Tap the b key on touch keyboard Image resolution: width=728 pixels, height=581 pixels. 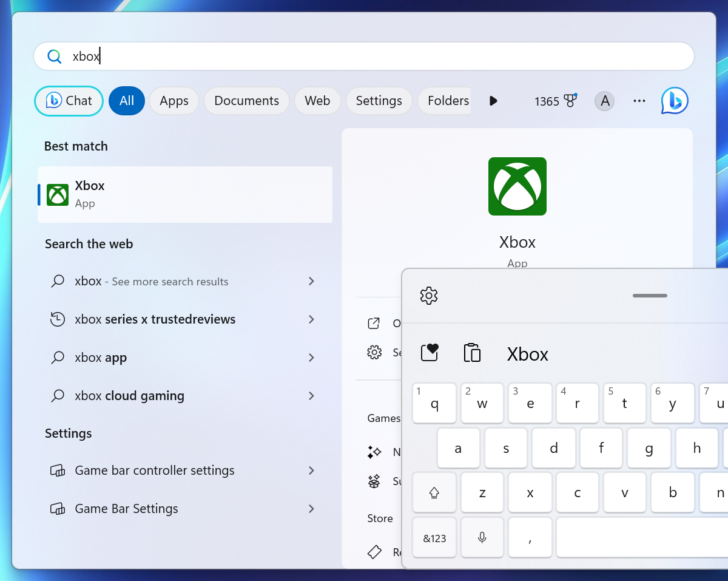pos(673,493)
